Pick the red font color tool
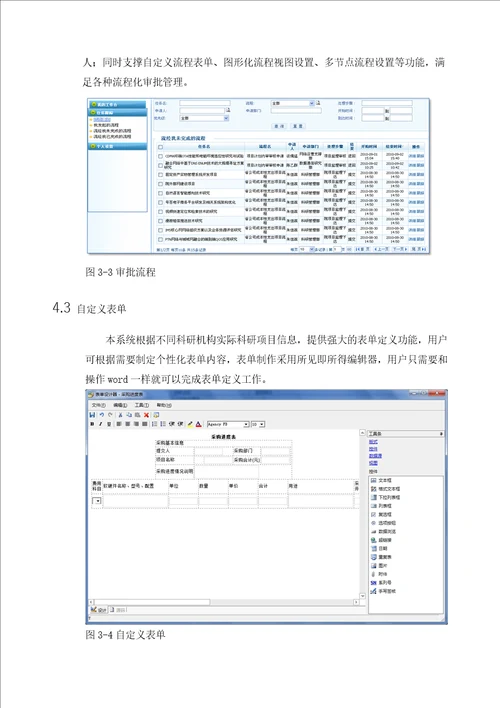Screen dimensions: 500x708 tap(198, 424)
